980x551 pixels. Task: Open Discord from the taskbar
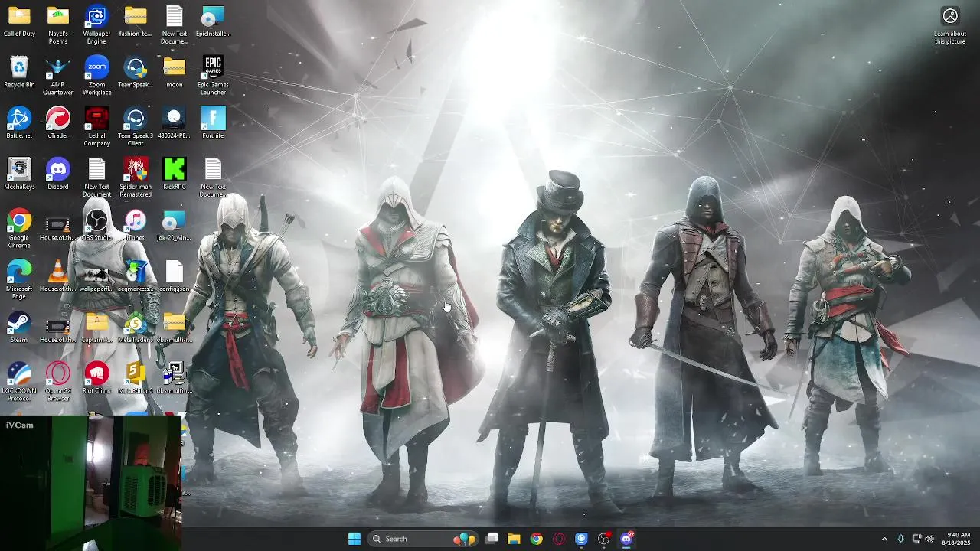point(627,539)
